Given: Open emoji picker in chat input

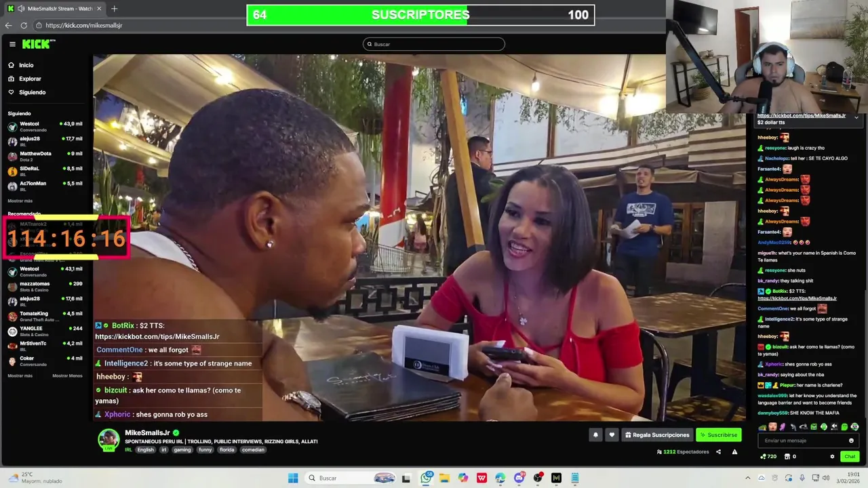Looking at the screenshot, I should (x=851, y=441).
